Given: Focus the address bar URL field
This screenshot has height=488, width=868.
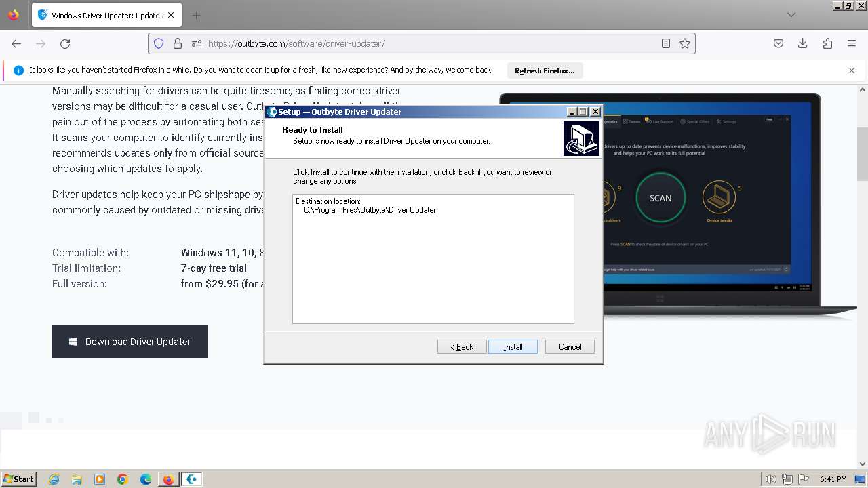Looking at the screenshot, I should [x=422, y=43].
